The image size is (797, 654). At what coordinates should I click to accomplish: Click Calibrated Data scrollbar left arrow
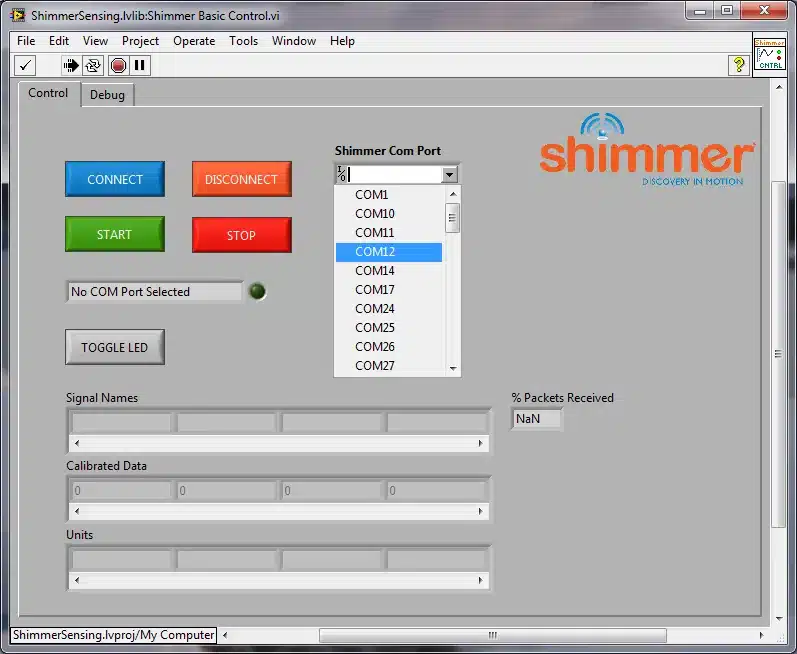(77, 511)
